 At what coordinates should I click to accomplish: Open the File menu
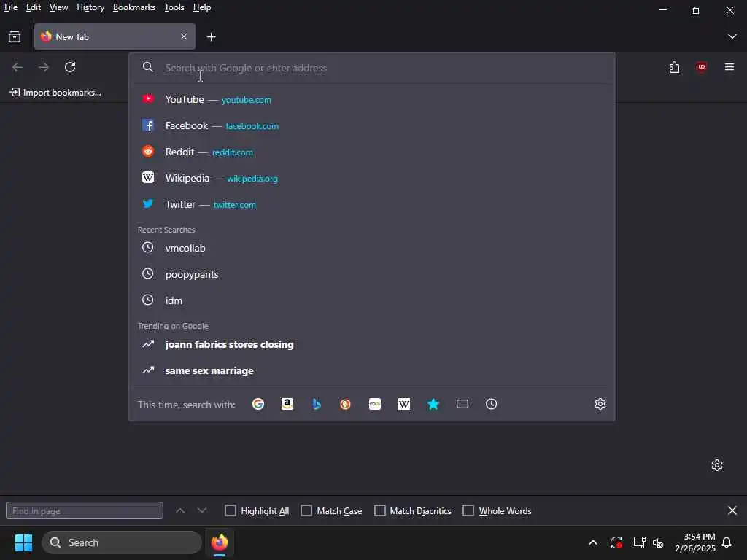coord(11,7)
